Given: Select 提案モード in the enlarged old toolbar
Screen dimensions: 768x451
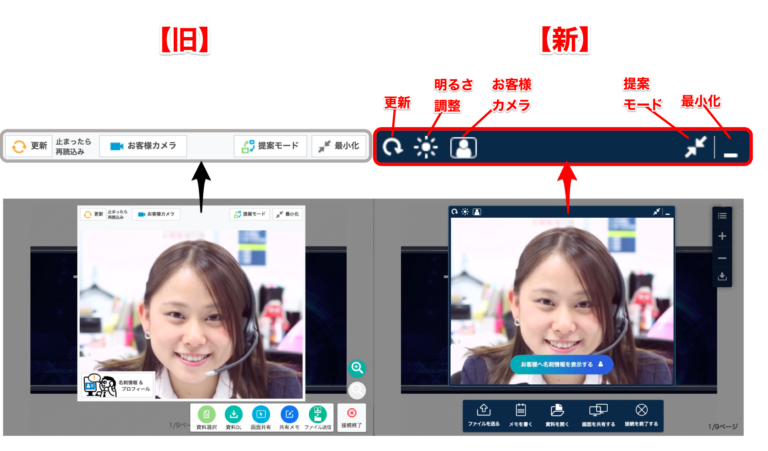Looking at the screenshot, I should tap(270, 146).
